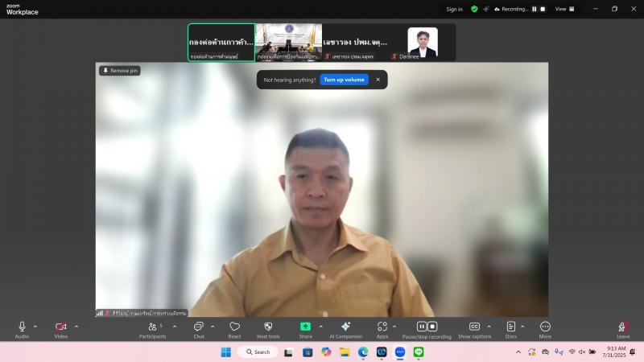Click the battery tray icon
This screenshot has height=362, width=644.
coord(592,352)
